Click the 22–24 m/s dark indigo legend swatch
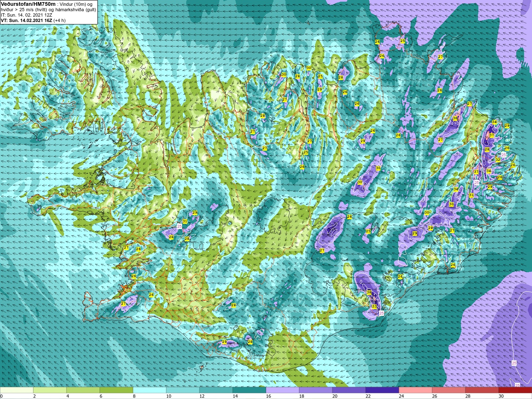The height and width of the screenshot is (399, 532). point(382,390)
